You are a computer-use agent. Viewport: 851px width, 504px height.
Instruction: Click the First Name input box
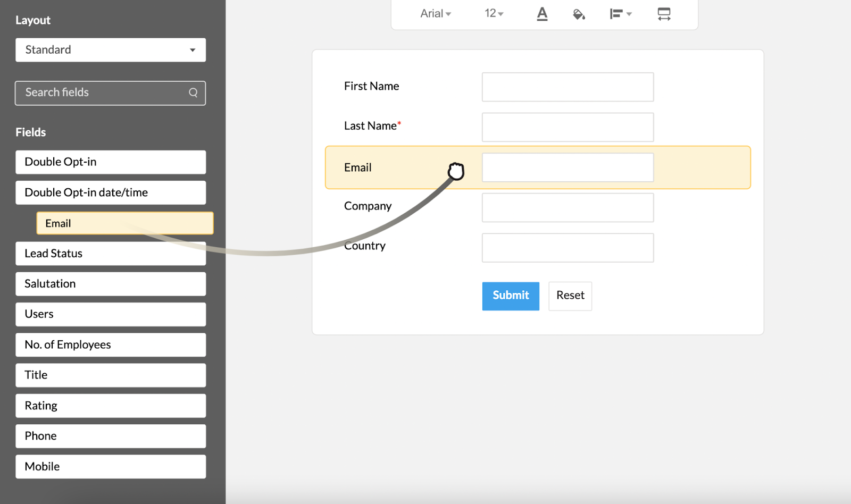(x=567, y=87)
